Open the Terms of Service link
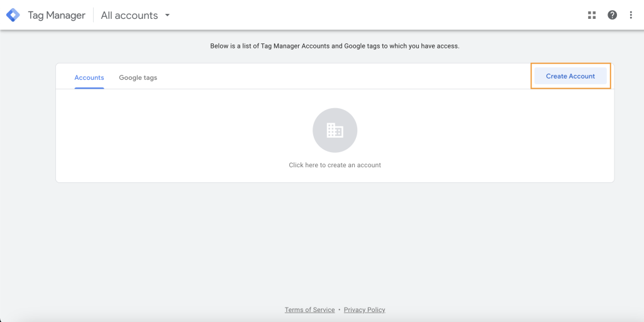 (x=309, y=309)
